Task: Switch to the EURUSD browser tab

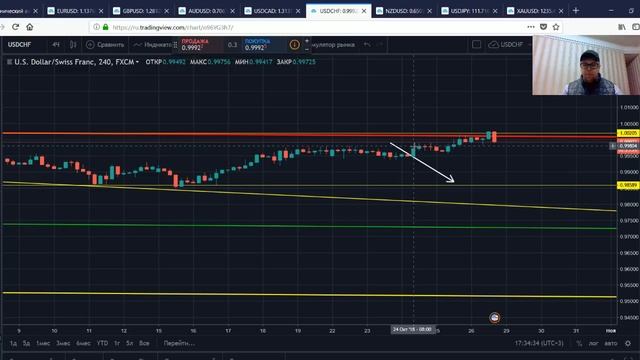Action: pos(76,11)
